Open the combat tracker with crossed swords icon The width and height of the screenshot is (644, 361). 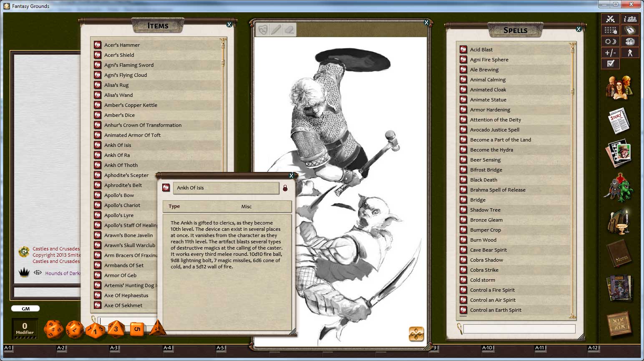pyautogui.click(x=610, y=19)
